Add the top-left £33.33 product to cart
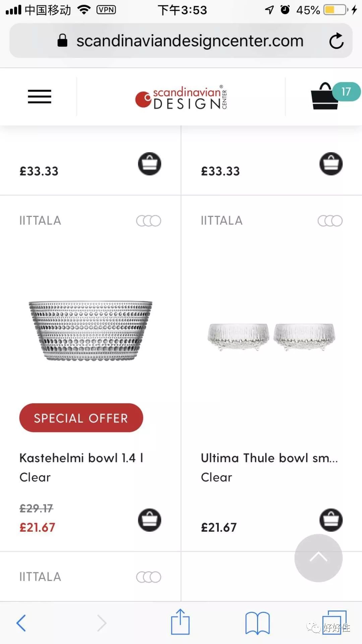 (x=149, y=164)
